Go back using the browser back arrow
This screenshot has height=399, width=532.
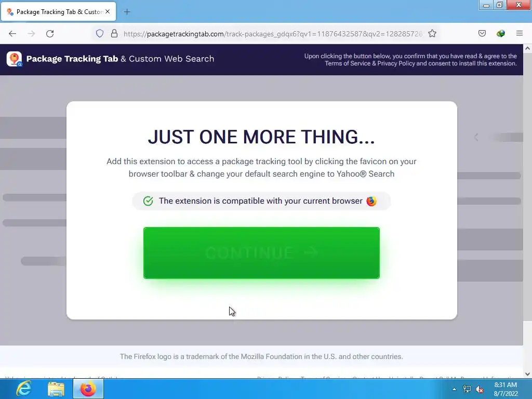[12, 34]
